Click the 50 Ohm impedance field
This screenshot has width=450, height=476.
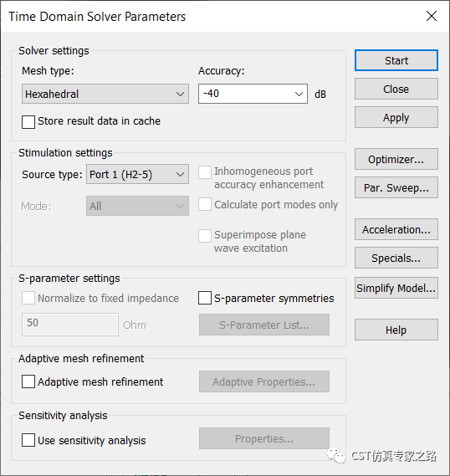[x=70, y=325]
